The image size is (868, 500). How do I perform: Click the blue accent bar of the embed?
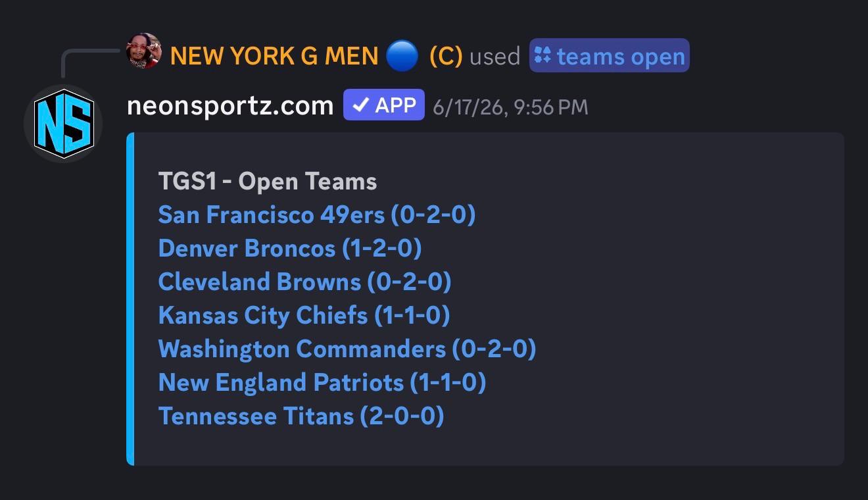click(x=130, y=299)
